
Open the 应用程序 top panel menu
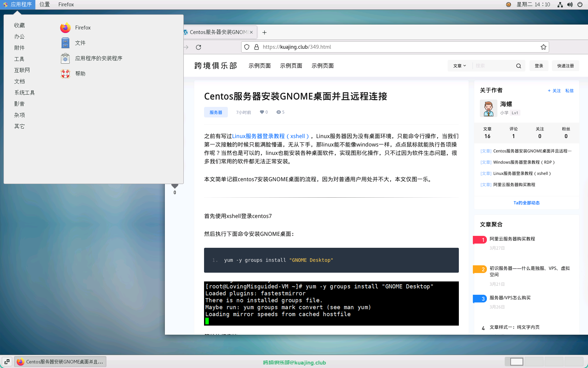(x=17, y=5)
